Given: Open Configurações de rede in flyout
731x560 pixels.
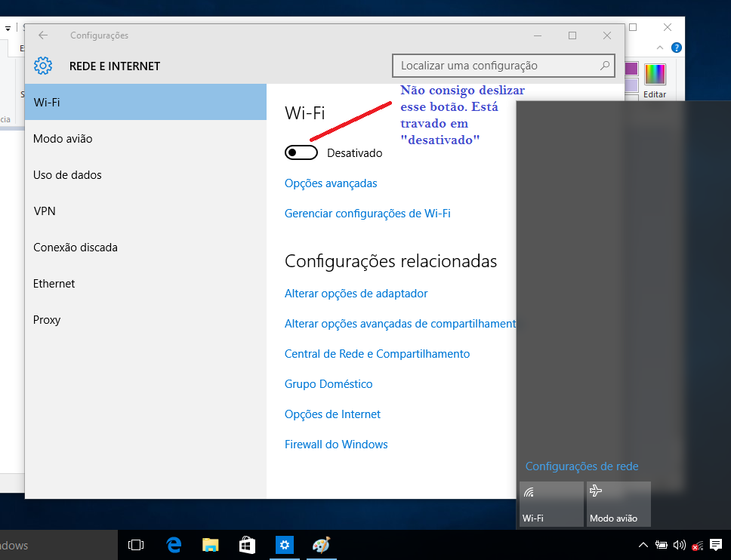Looking at the screenshot, I should (x=581, y=466).
